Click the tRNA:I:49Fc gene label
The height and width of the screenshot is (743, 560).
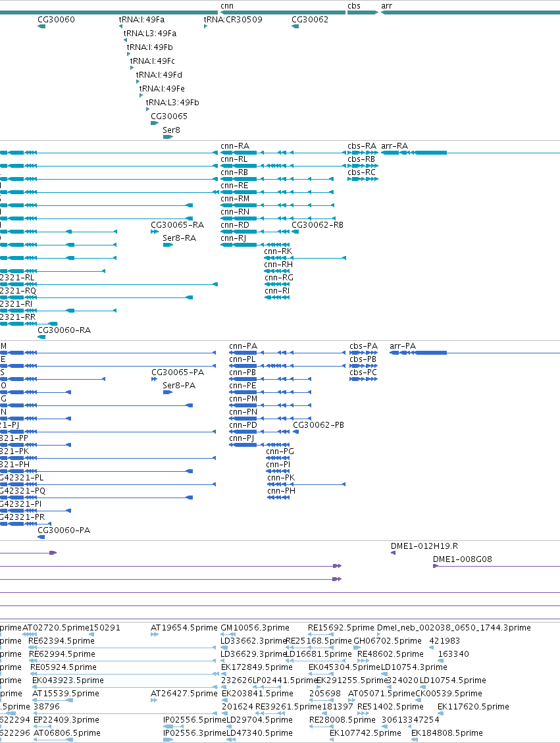[153, 61]
